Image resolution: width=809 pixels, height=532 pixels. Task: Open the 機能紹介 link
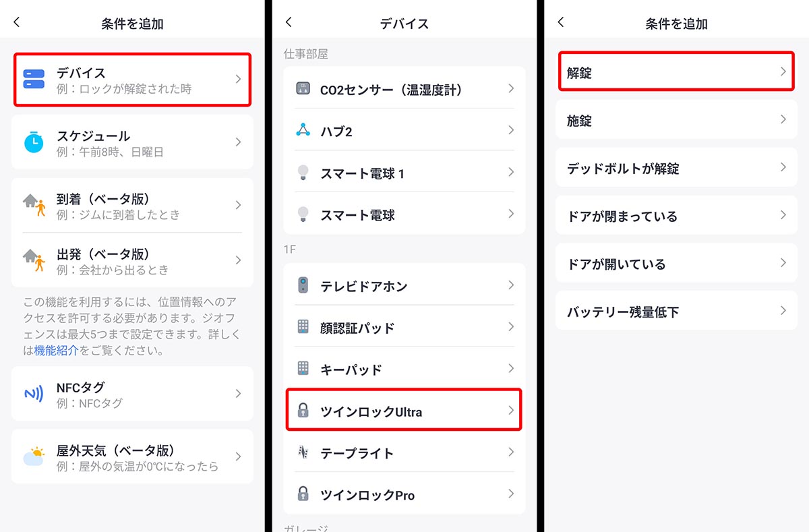[x=57, y=351]
